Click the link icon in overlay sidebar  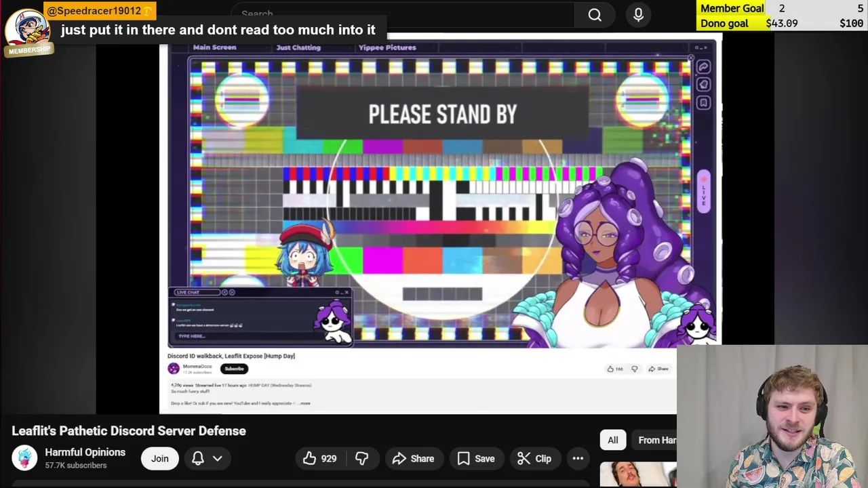703,66
